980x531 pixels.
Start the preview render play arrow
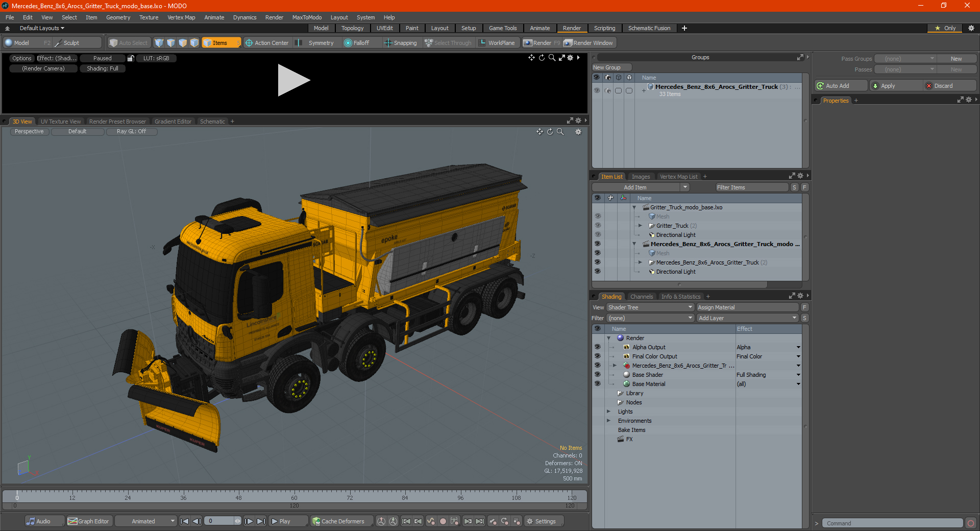tap(293, 80)
